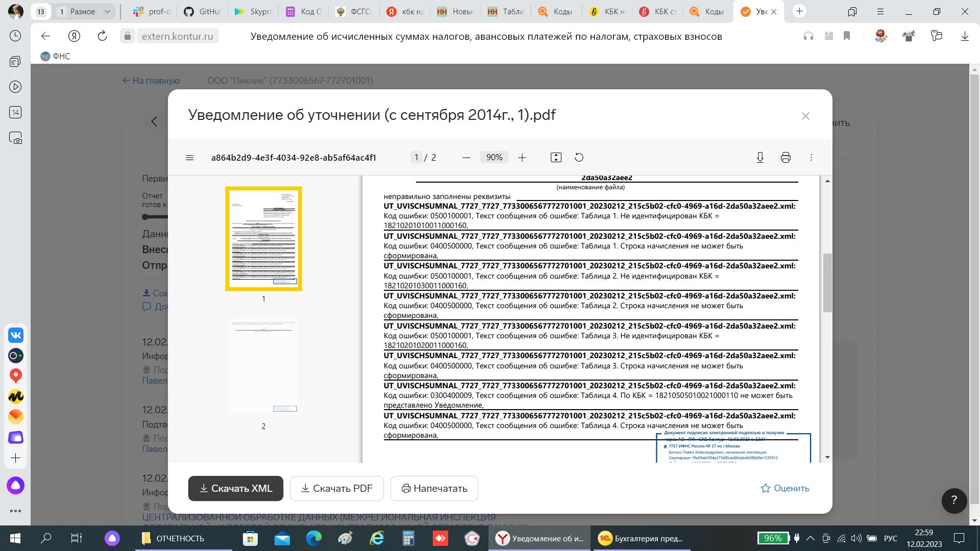Switch to the кбк н tab

tap(406, 12)
